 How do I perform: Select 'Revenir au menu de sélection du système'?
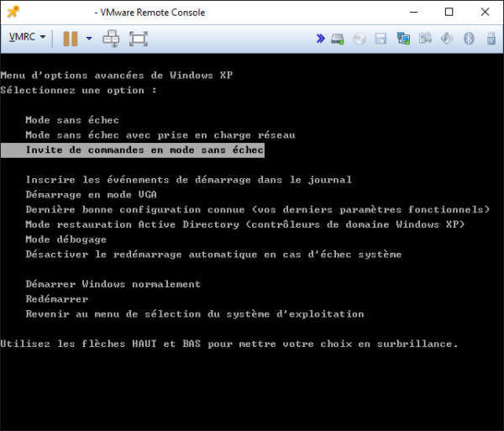[195, 314]
